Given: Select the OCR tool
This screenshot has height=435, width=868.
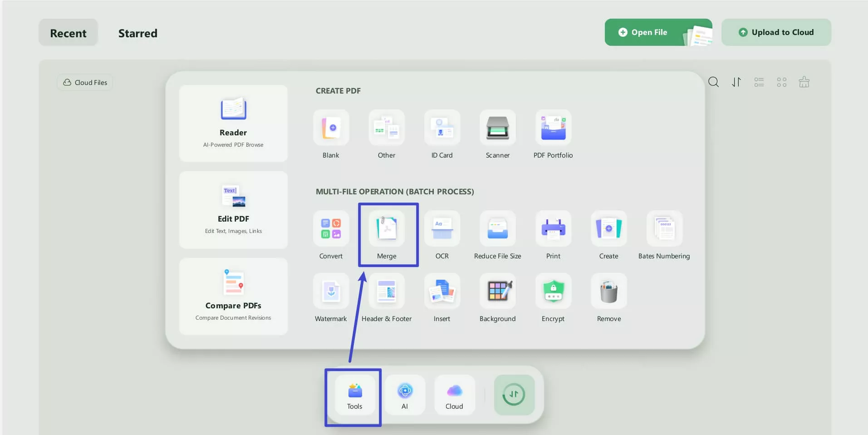Looking at the screenshot, I should (x=442, y=234).
